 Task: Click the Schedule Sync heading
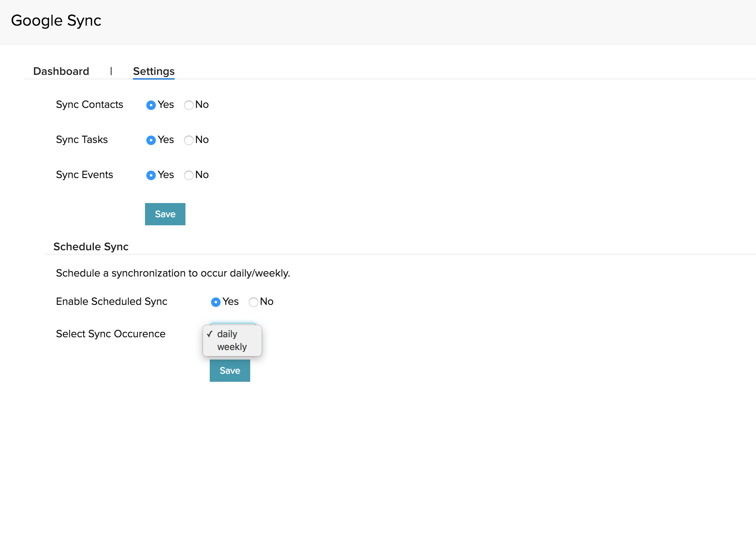[x=91, y=247]
